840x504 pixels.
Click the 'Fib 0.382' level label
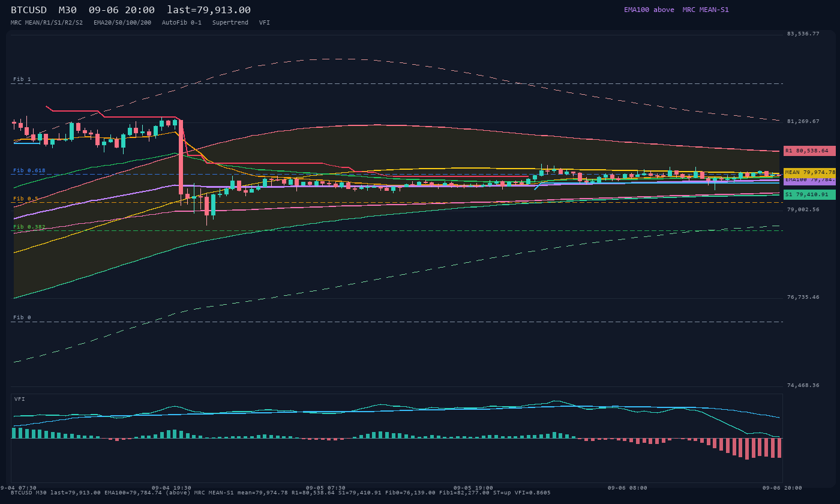[x=29, y=227]
